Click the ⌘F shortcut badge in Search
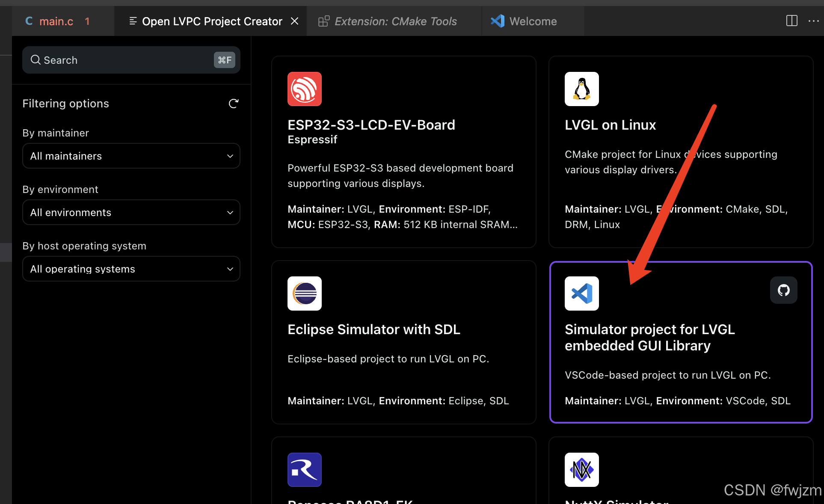This screenshot has width=824, height=504. [x=225, y=60]
